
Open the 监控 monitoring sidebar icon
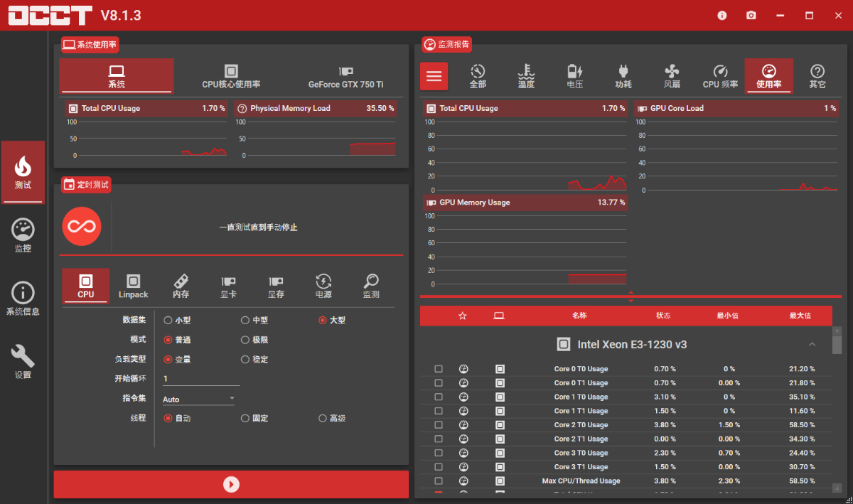[x=23, y=235]
